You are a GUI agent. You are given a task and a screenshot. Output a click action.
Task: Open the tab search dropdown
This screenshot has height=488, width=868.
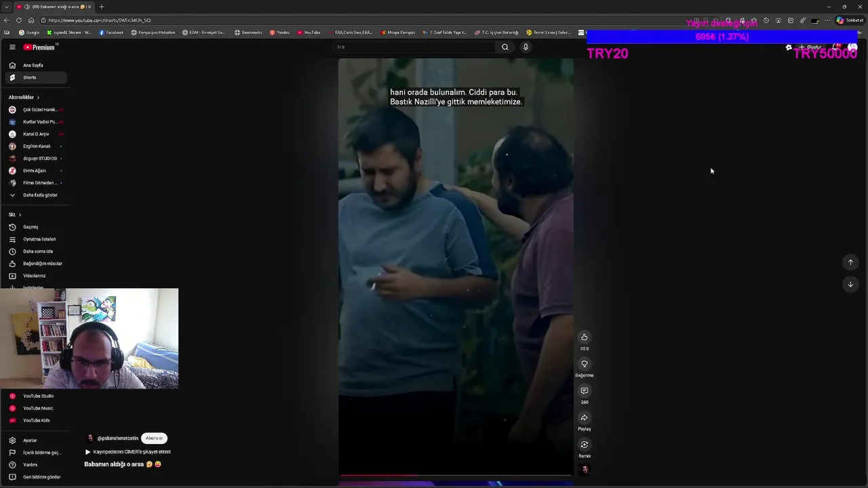click(6, 7)
